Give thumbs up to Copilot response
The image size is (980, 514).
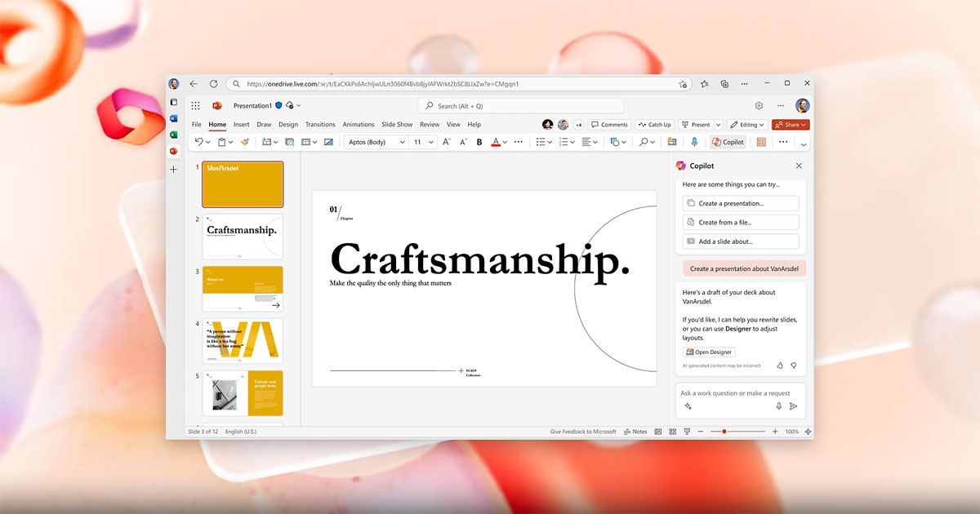780,366
